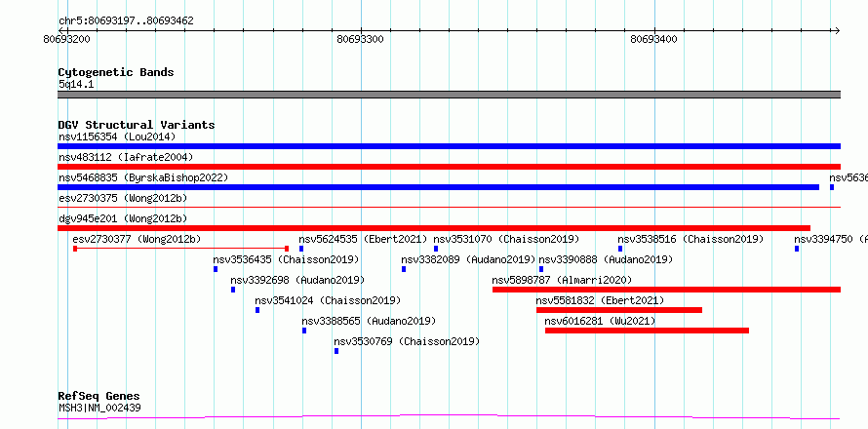The height and width of the screenshot is (429, 868).
Task: Click the red nsv483112 variant bar
Action: coord(449,167)
